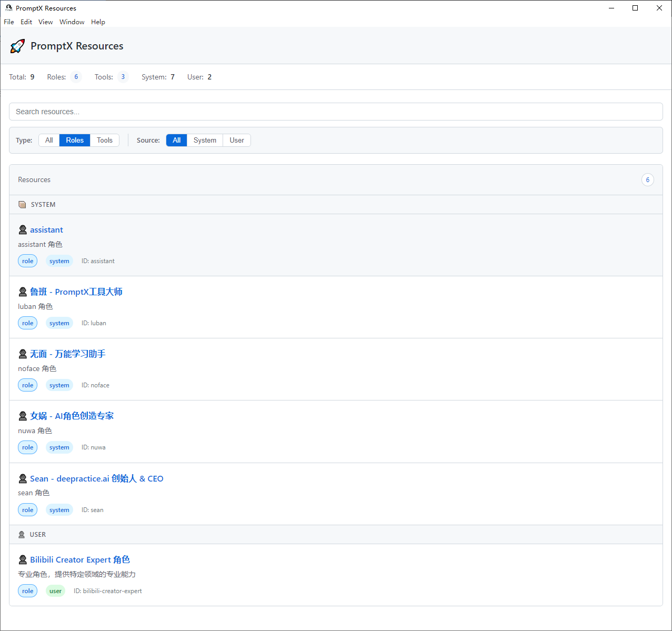This screenshot has width=672, height=631.
Task: Click avatar icon beside Bilibili Creator Expert
Action: click(x=23, y=560)
